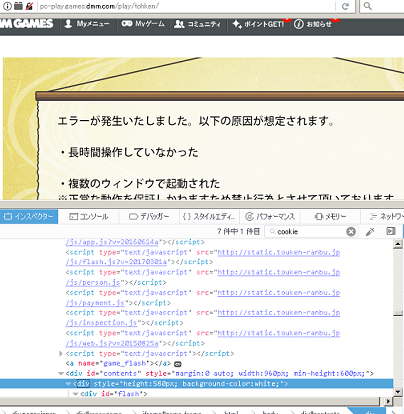Activate the eyedropper color picker tool
This screenshot has height=414, width=404.
point(370,231)
